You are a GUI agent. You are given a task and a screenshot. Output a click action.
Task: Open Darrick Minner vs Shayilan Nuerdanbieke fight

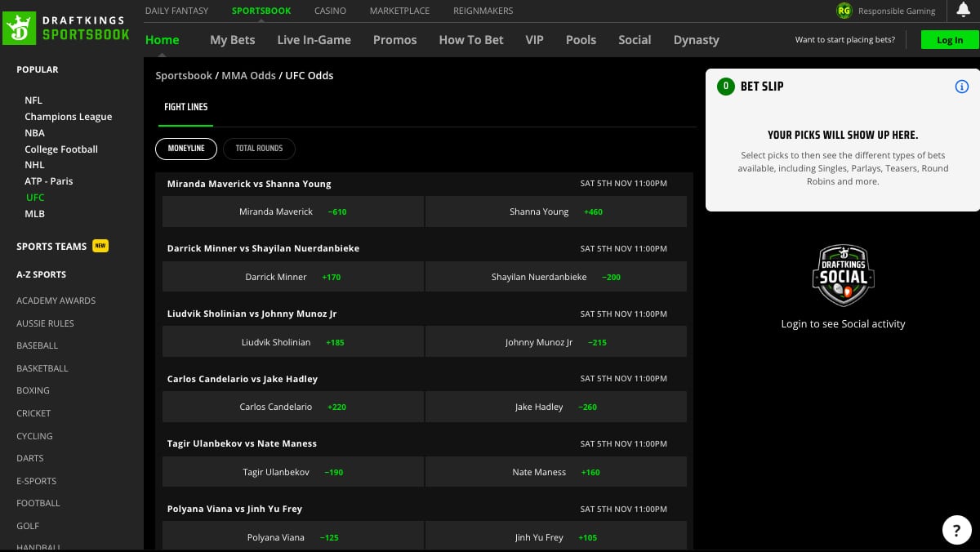click(263, 248)
